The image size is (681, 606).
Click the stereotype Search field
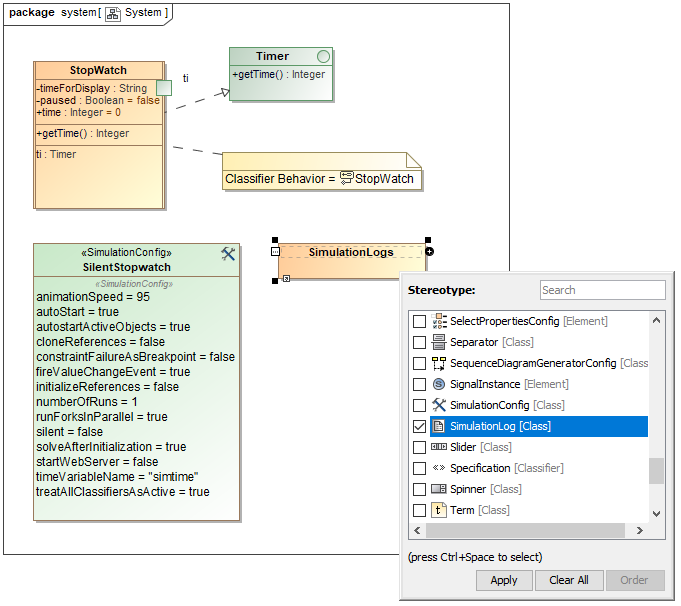coord(602,290)
